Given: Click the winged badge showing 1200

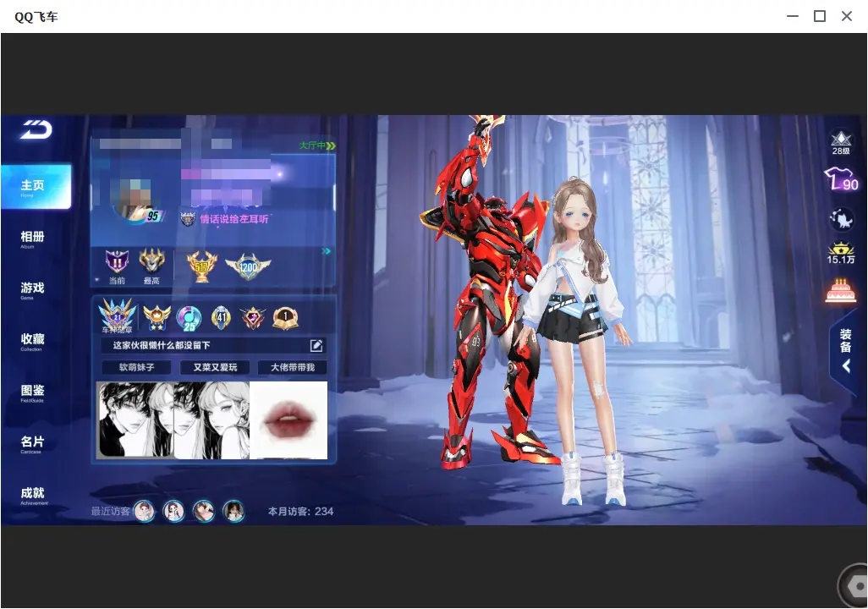Looking at the screenshot, I should pyautogui.click(x=248, y=266).
